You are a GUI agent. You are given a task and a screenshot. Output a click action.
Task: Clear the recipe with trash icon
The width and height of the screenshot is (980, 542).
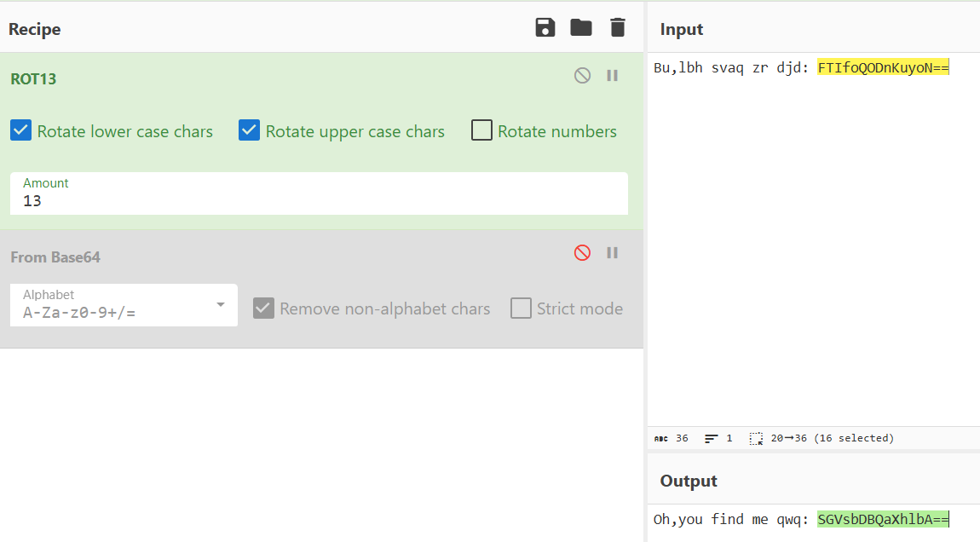tap(618, 28)
